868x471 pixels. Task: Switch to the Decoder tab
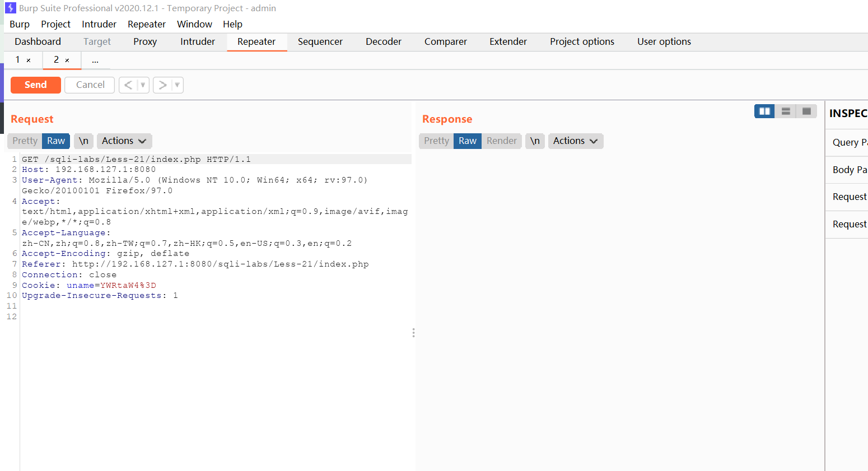[384, 41]
